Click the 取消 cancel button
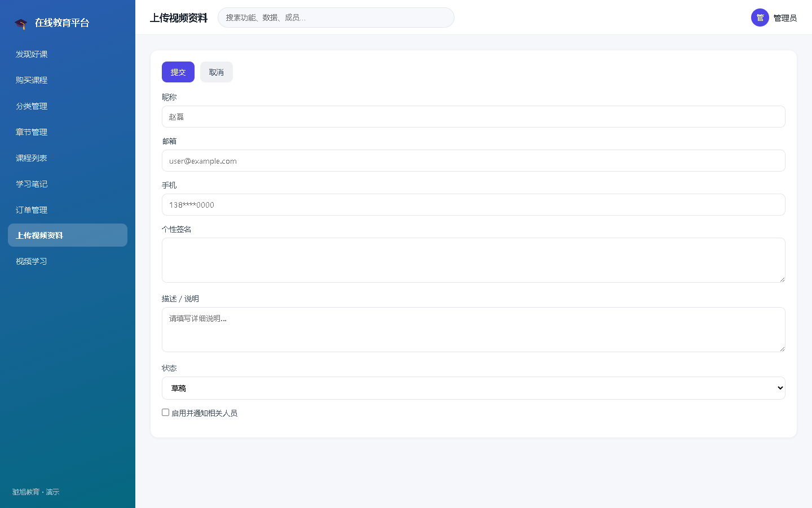Screen dimensions: 812x508 pos(217,72)
